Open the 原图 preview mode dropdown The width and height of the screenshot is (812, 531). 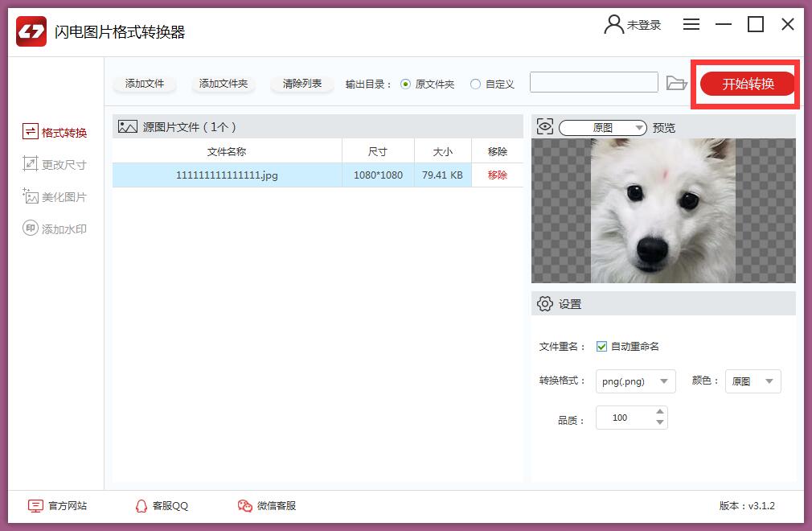tap(603, 127)
